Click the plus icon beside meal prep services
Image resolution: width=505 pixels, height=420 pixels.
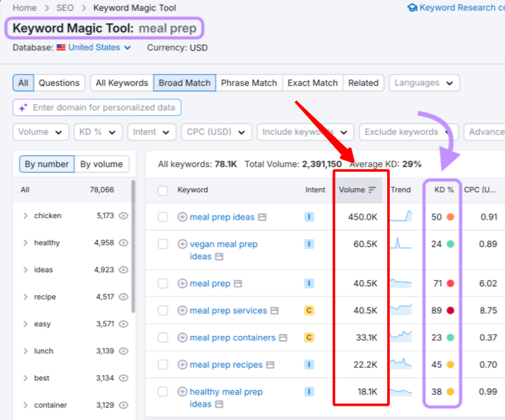tap(182, 310)
